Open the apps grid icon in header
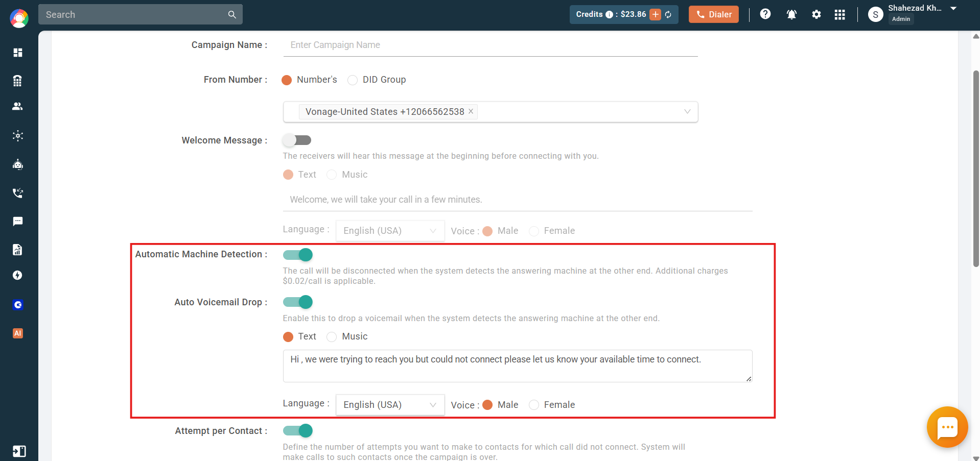 [x=839, y=14]
